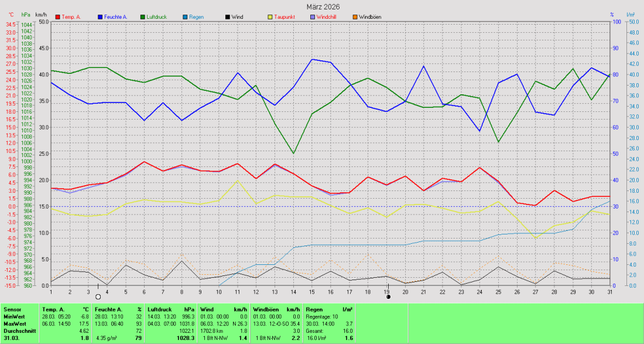Click the blue Feuchte A. legend square
Screen dimensions: 644x344
click(x=101, y=18)
